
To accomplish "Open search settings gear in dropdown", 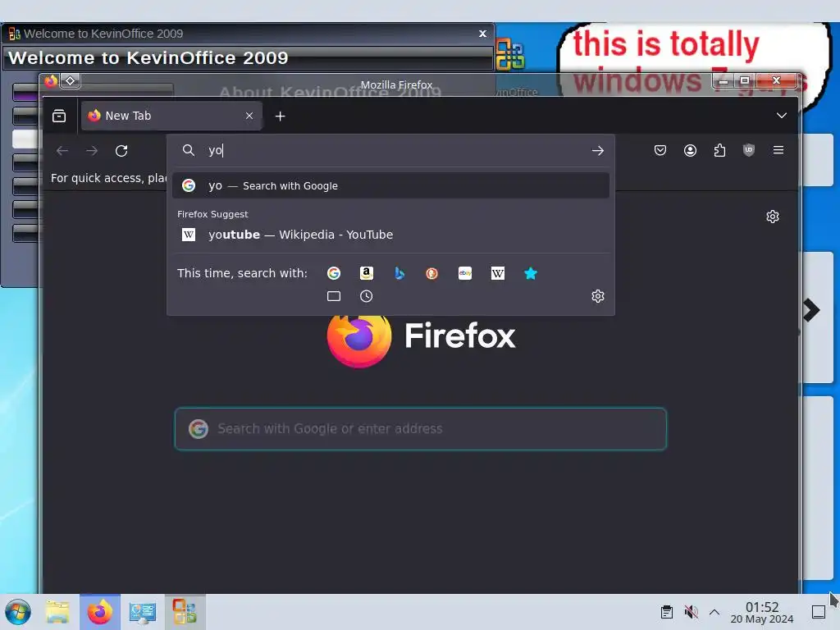I will pyautogui.click(x=598, y=296).
